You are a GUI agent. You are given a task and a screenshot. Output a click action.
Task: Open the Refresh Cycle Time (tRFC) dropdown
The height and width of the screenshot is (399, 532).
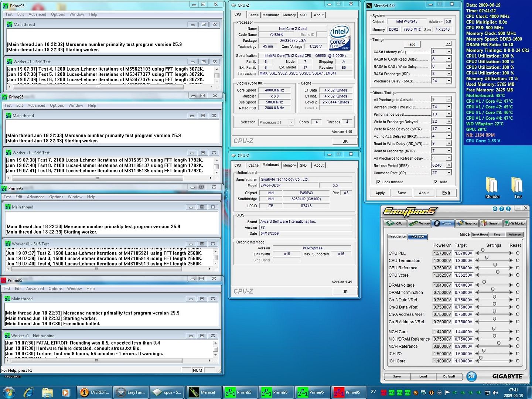click(x=449, y=107)
